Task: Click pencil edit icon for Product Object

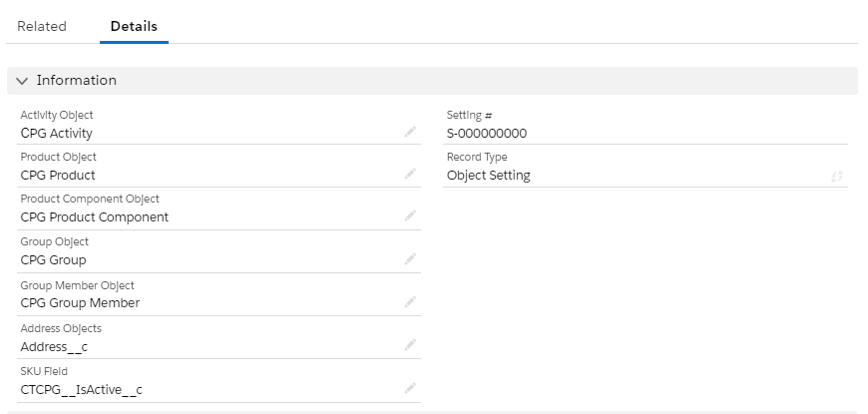Action: coord(409,174)
